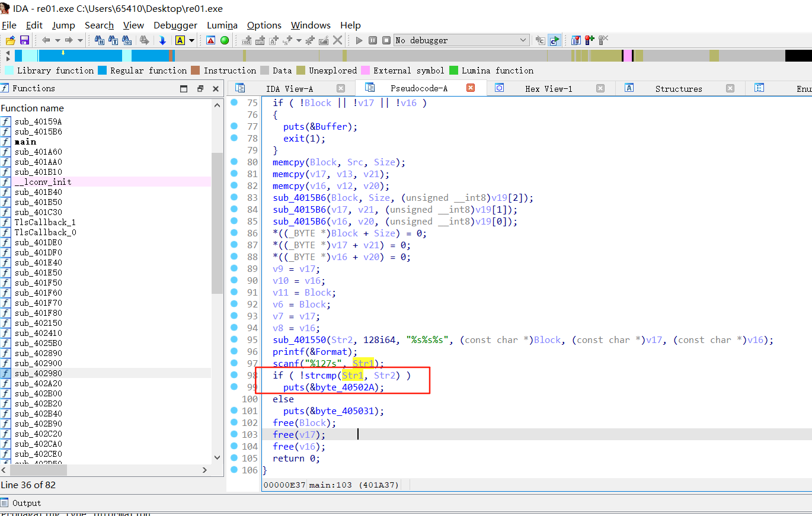Image resolution: width=812 pixels, height=516 pixels.
Task: Save the database with the floppy icon
Action: pyautogui.click(x=24, y=40)
